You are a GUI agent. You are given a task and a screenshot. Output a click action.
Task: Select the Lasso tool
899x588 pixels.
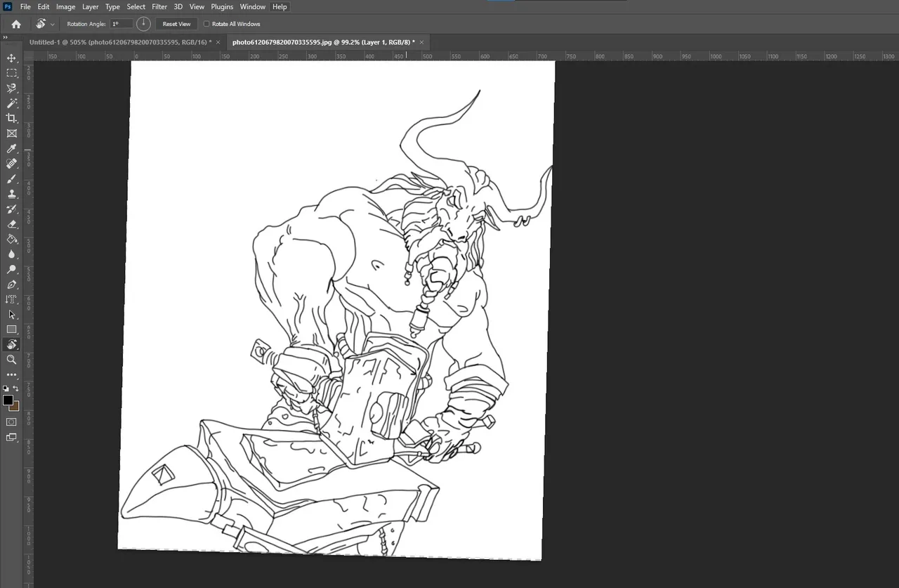(11, 89)
